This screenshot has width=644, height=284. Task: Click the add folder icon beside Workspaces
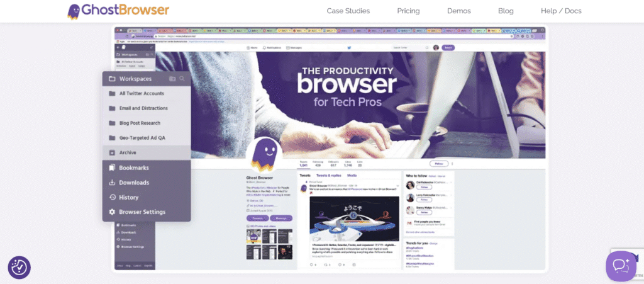(172, 79)
